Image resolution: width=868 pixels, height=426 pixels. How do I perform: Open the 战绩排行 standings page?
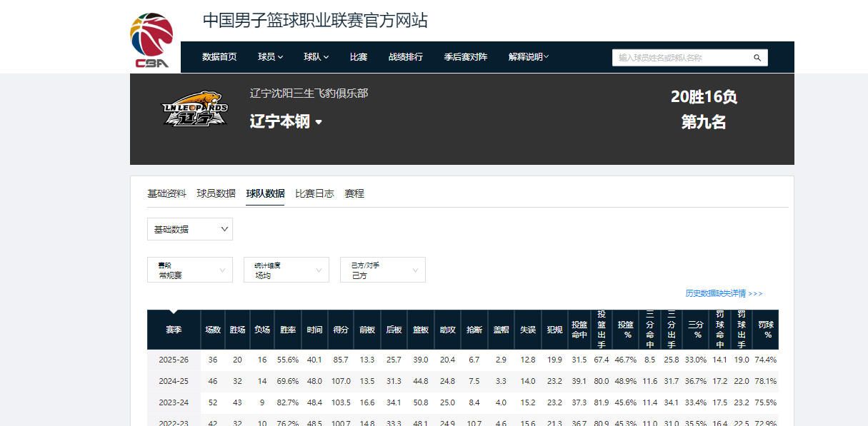point(405,57)
